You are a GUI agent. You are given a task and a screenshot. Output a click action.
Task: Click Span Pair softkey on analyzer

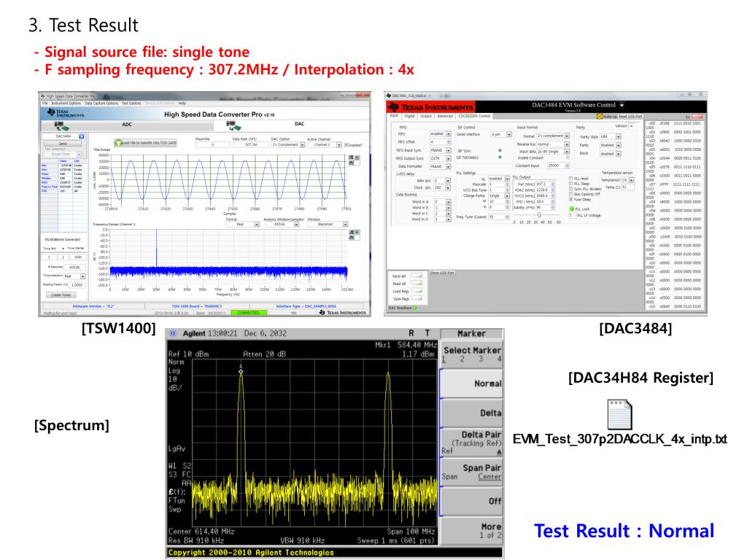471,472
